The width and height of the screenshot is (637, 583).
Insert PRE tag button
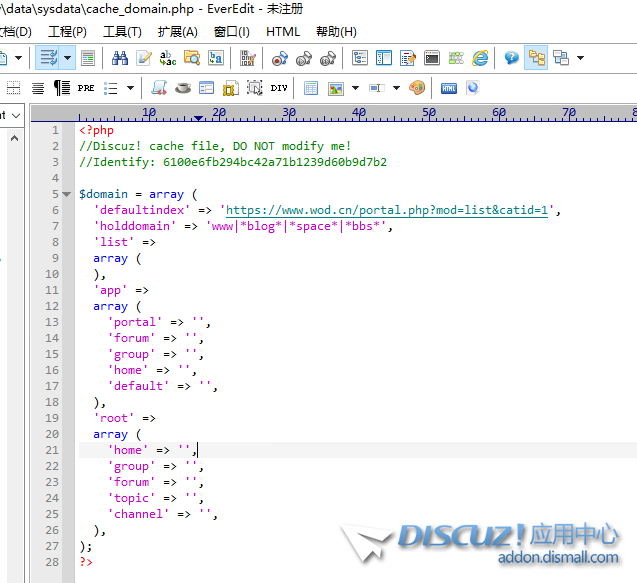click(86, 88)
